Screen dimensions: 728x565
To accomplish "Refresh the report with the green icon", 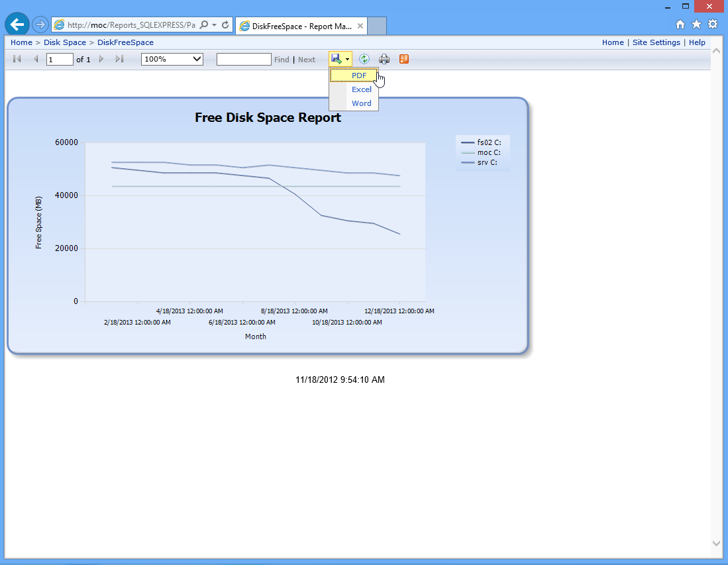I will coord(364,59).
